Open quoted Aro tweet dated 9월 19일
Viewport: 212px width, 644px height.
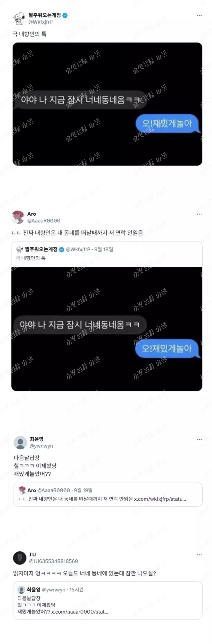click(x=108, y=494)
